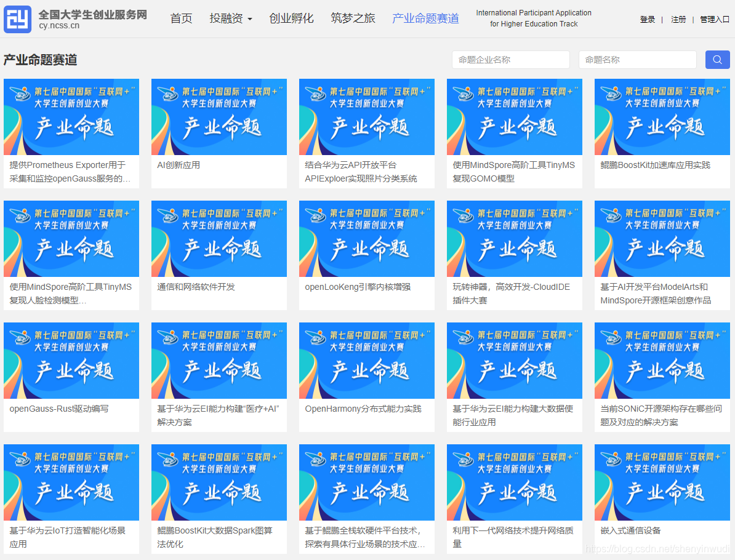Open thumbnail for ModelArts和MindSpore topic
The height and width of the screenshot is (560, 735).
[662, 239]
